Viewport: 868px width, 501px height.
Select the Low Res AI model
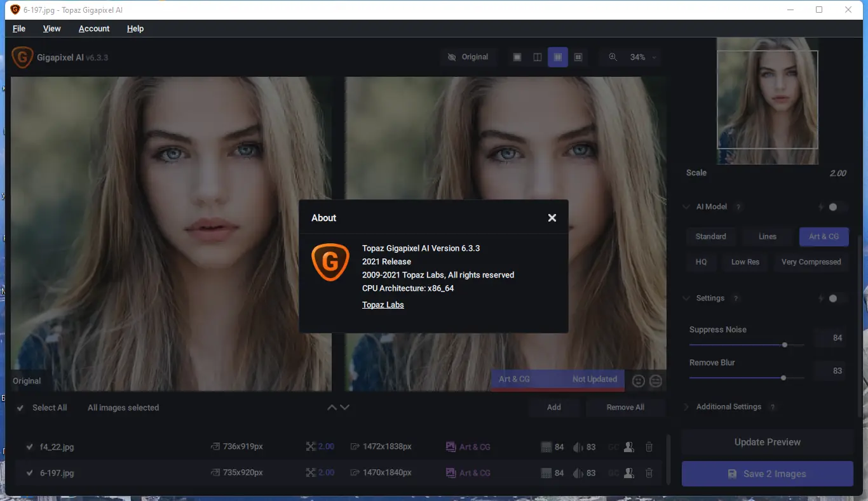[745, 262]
